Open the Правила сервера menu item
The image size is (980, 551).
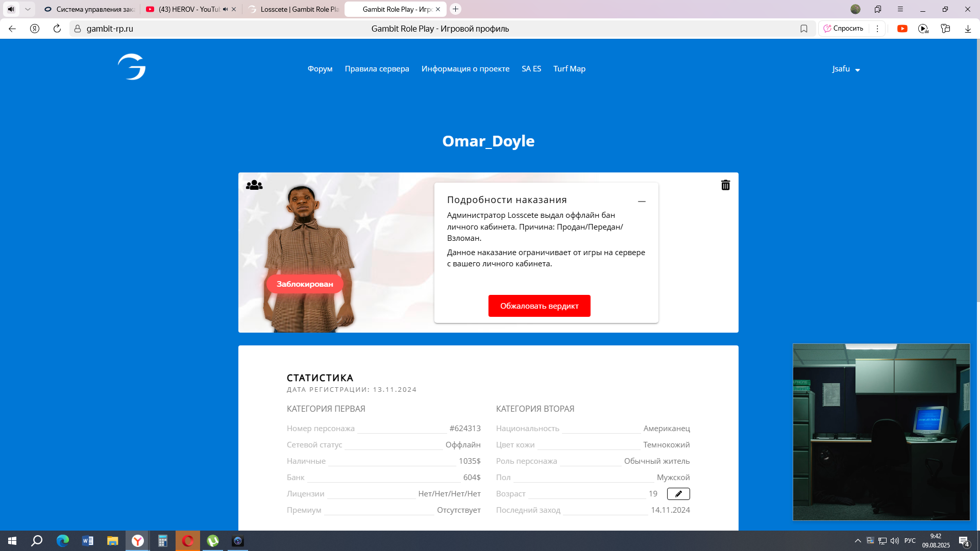click(377, 69)
